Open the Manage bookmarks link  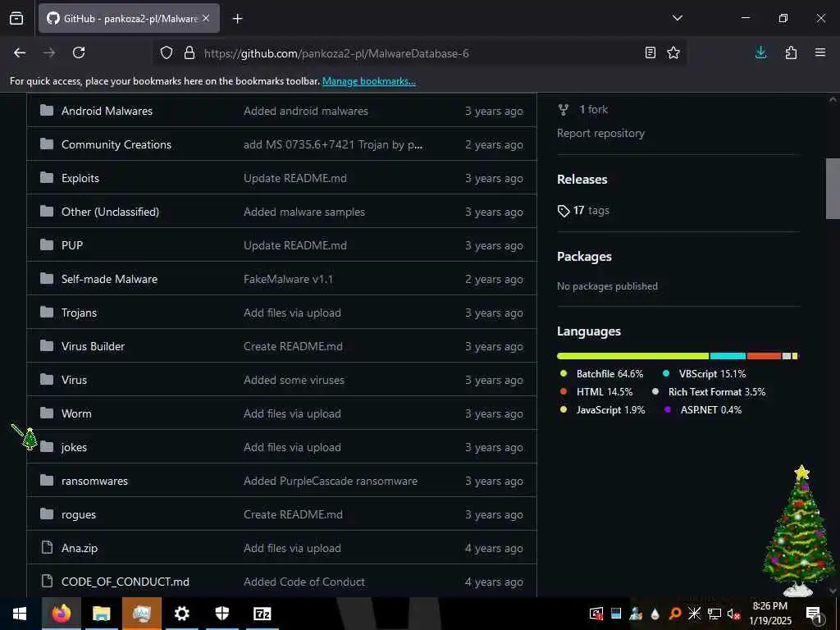368,81
